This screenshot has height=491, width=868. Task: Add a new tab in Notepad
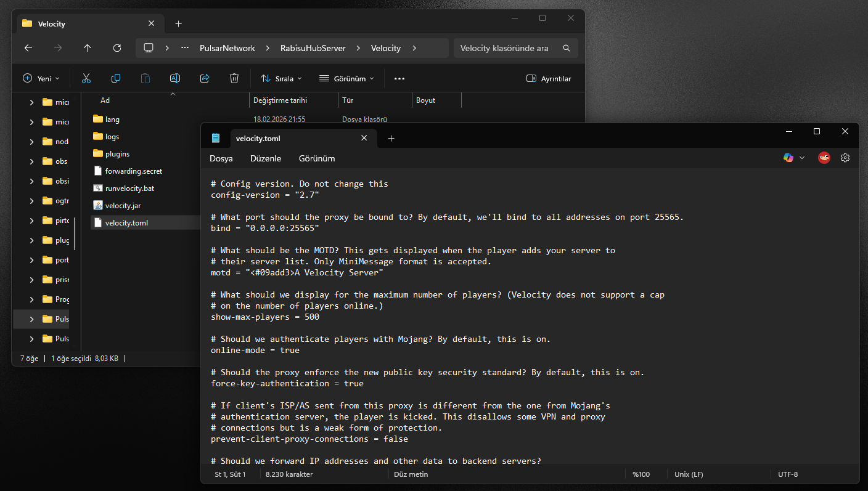coord(391,139)
